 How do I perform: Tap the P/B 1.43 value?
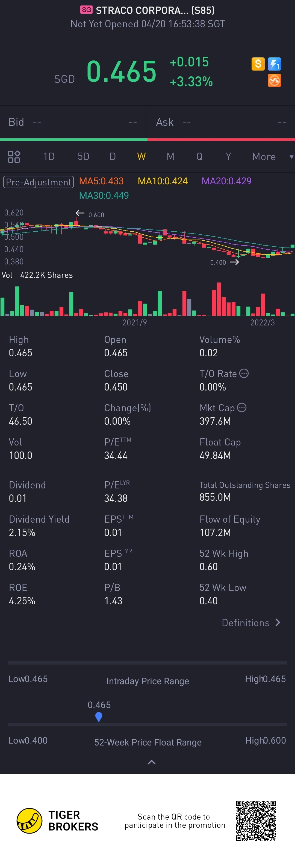click(x=113, y=601)
